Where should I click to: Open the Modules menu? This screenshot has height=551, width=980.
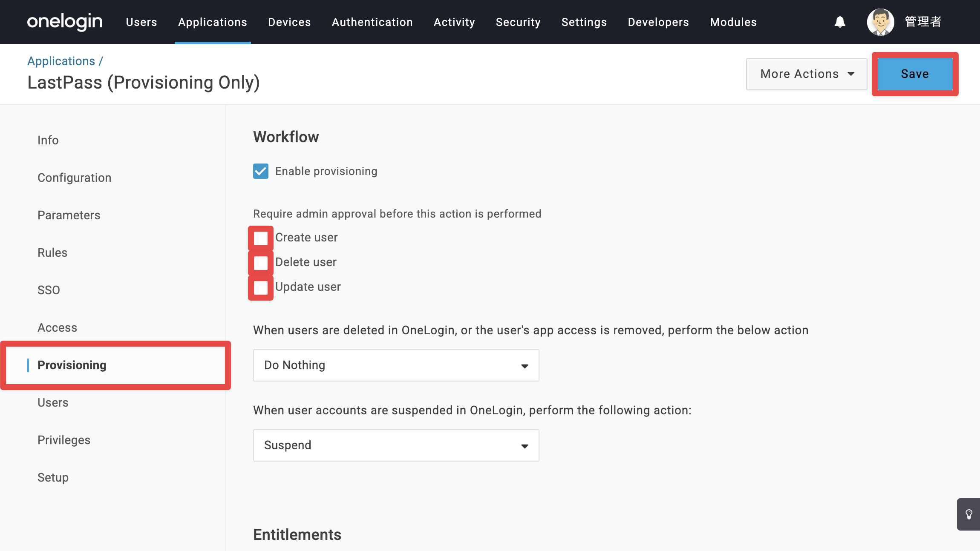point(733,22)
